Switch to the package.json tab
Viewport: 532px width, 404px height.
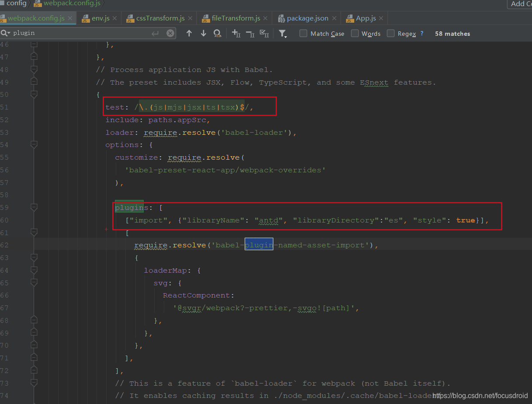(x=307, y=18)
